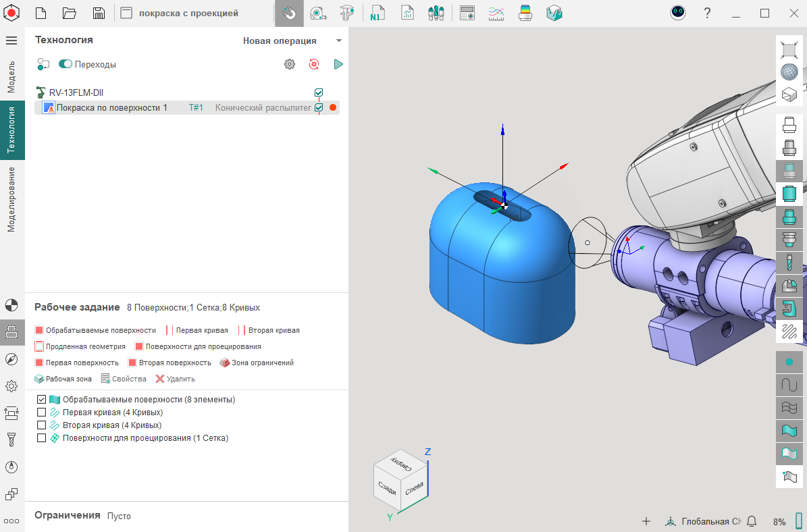Open operation parameters gear icon

pyautogui.click(x=290, y=64)
